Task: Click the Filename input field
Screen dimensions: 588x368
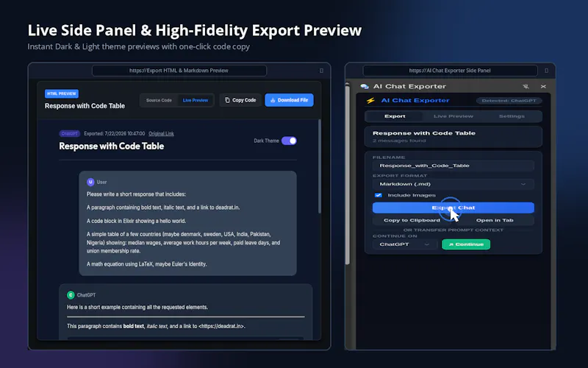Action: point(453,166)
